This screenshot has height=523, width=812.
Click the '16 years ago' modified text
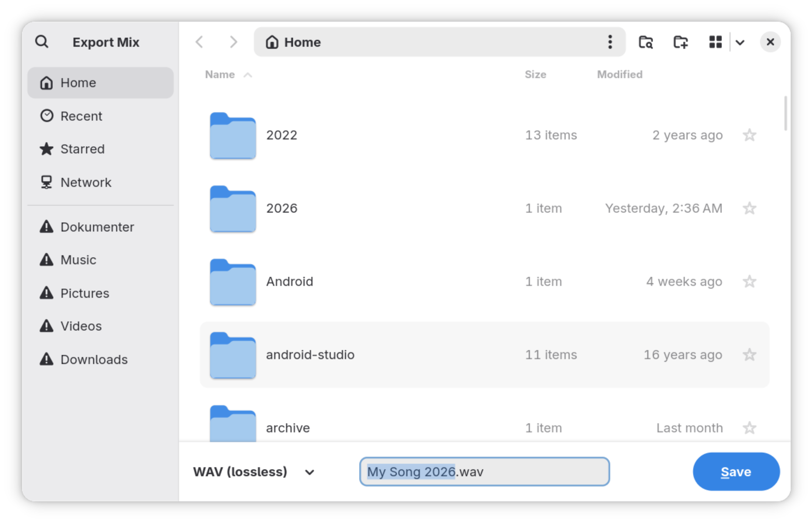coord(683,355)
